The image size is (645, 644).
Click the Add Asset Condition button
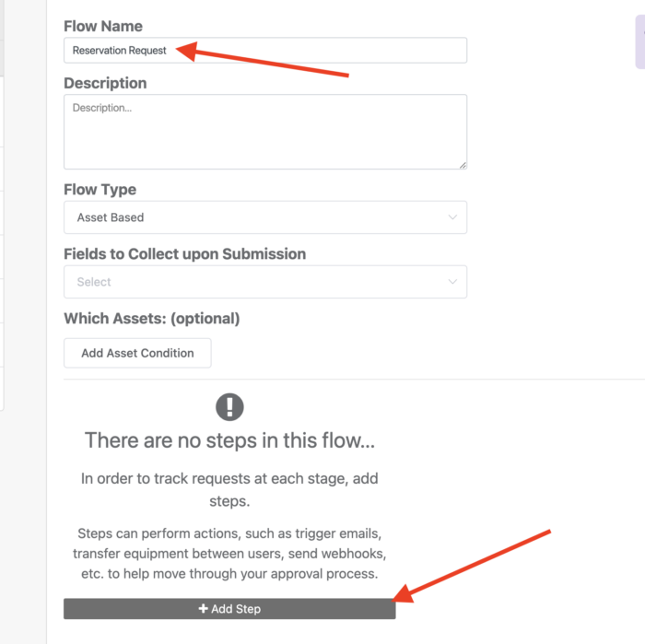tap(137, 353)
